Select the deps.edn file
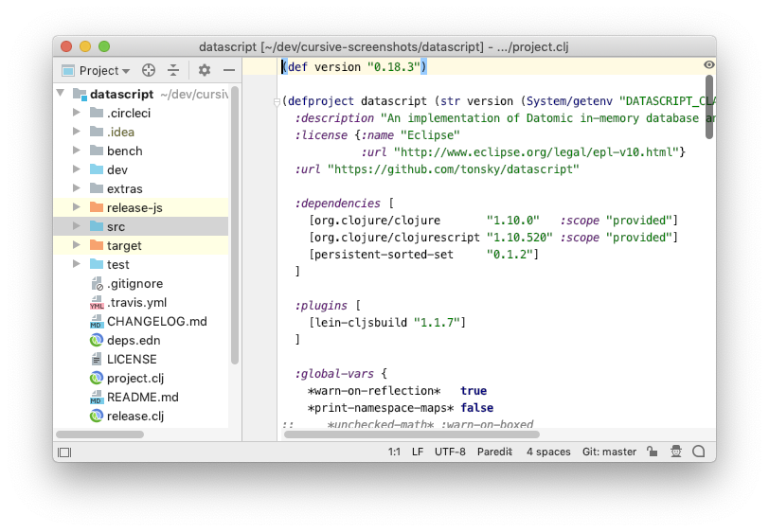The width and height of the screenshot is (769, 532). (x=134, y=340)
